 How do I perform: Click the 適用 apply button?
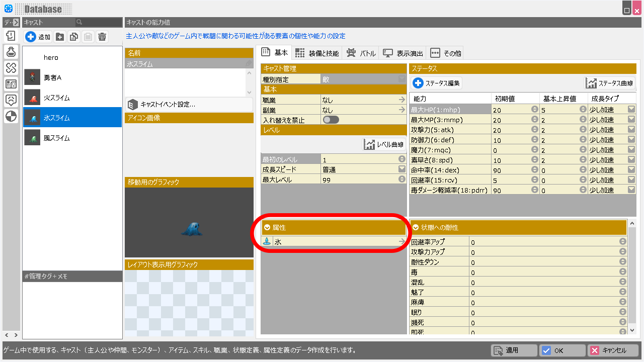click(x=512, y=350)
